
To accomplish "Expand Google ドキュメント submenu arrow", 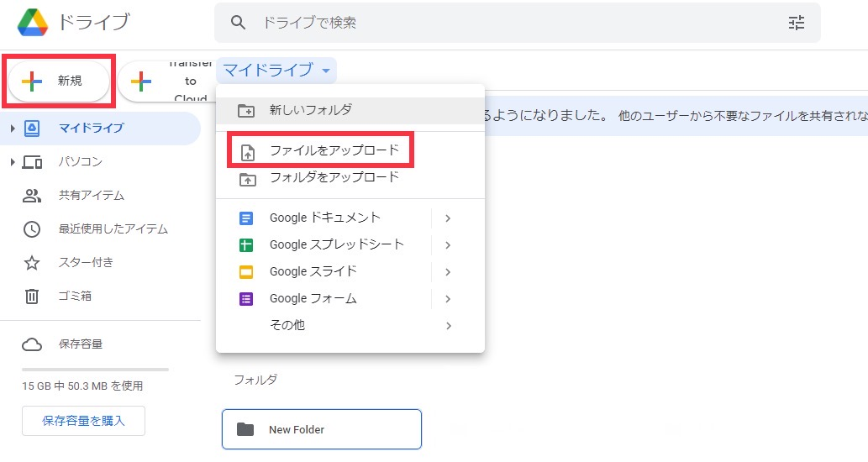I will point(448,218).
